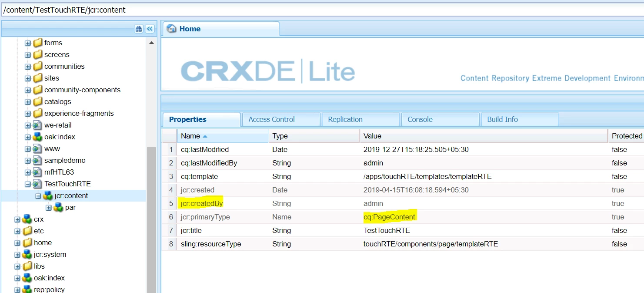Select the oak:index node at root level

click(x=49, y=278)
